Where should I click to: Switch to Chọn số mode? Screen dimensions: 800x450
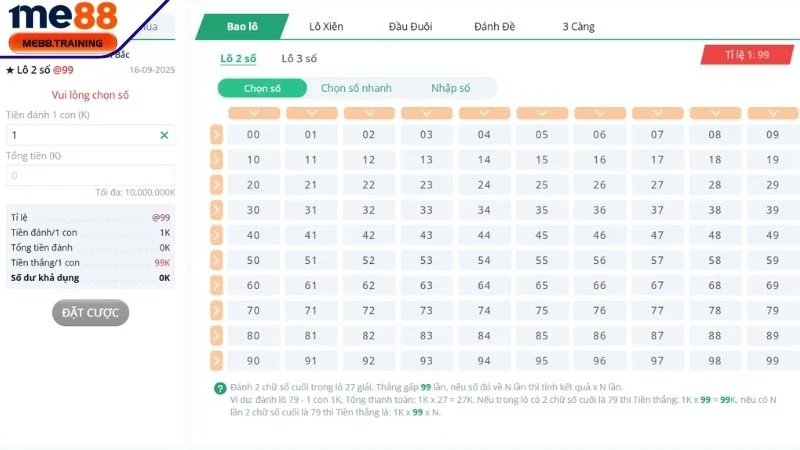tap(262, 88)
